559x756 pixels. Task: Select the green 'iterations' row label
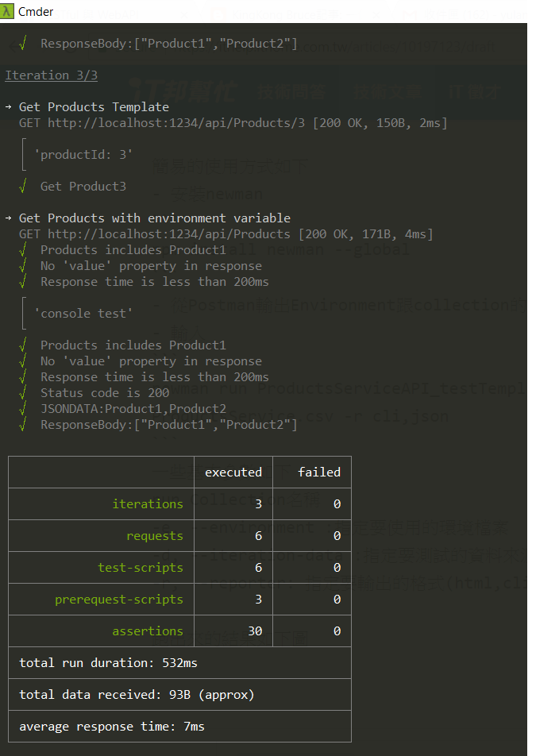click(x=148, y=503)
